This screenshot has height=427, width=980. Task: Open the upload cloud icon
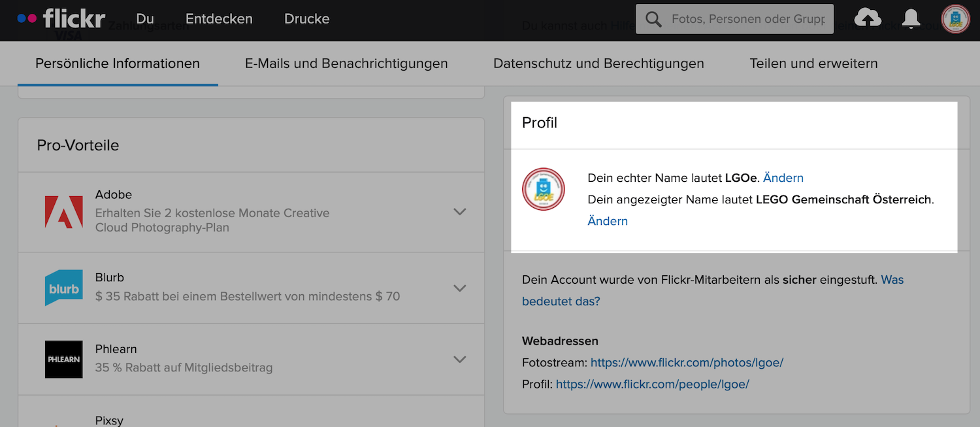[x=867, y=19]
